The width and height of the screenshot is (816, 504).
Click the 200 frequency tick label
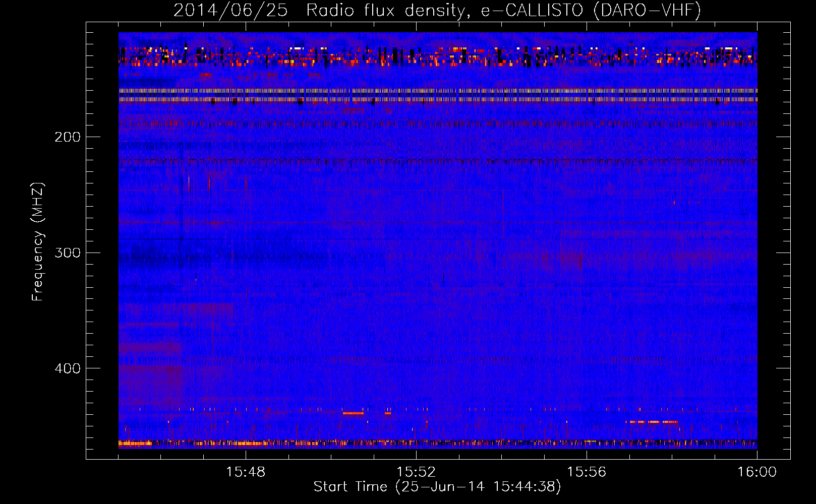[68, 137]
